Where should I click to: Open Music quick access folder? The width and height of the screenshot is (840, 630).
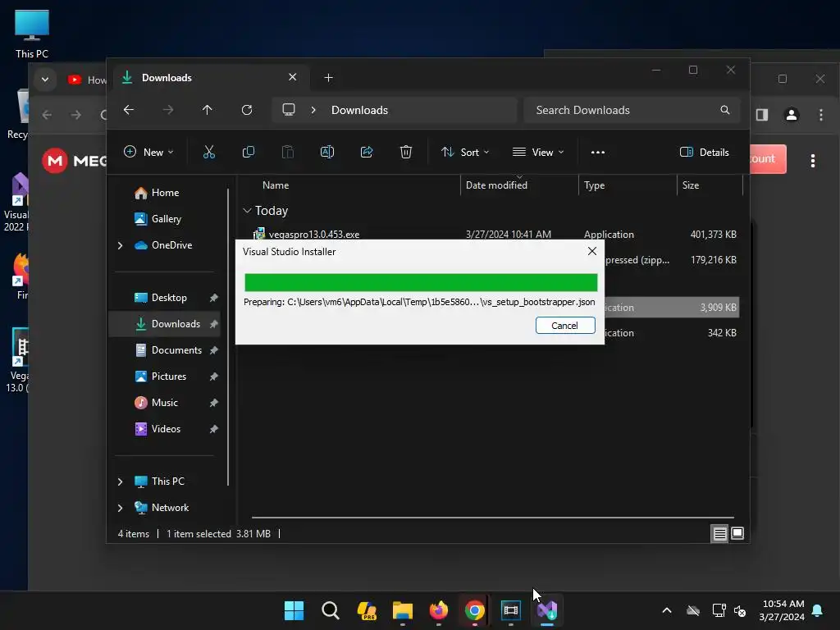pos(164,402)
